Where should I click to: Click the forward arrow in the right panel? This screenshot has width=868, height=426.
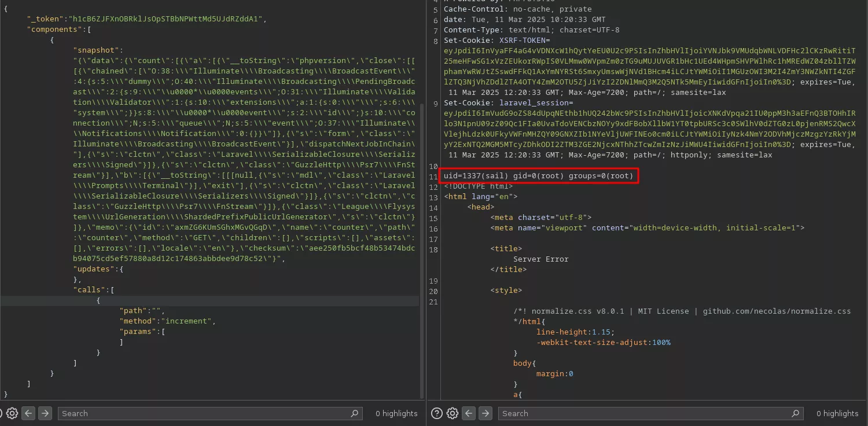[x=485, y=413]
